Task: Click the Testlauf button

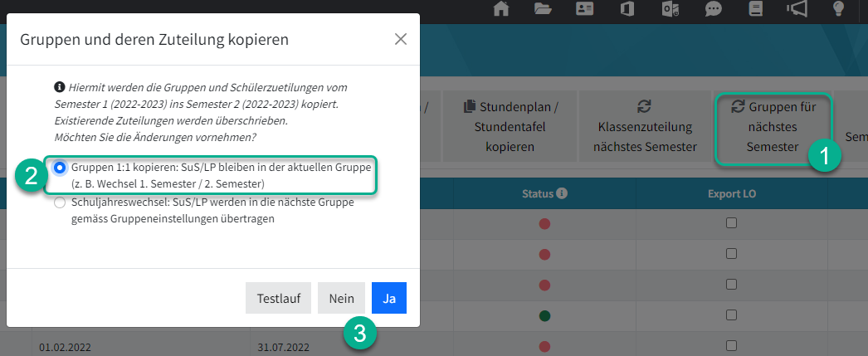Action: (279, 299)
